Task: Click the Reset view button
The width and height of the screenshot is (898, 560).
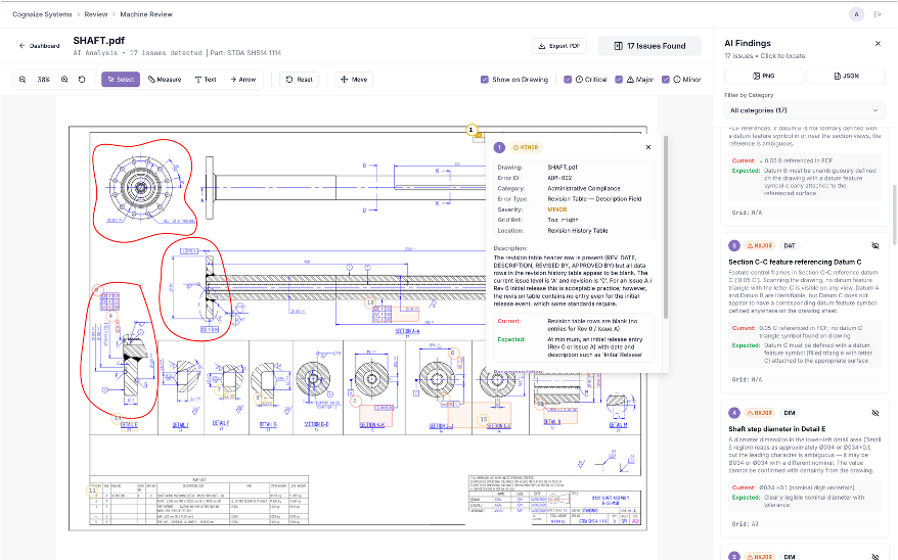Action: (299, 79)
